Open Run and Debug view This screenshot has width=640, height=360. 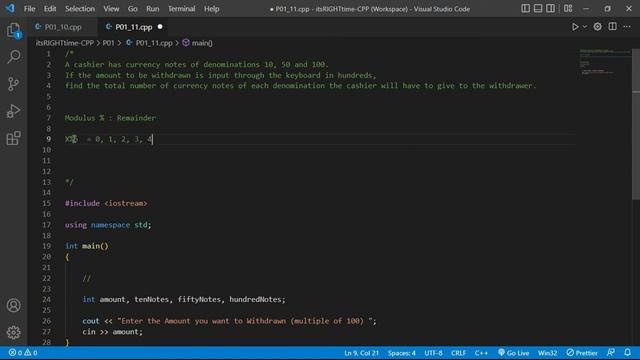(13, 111)
